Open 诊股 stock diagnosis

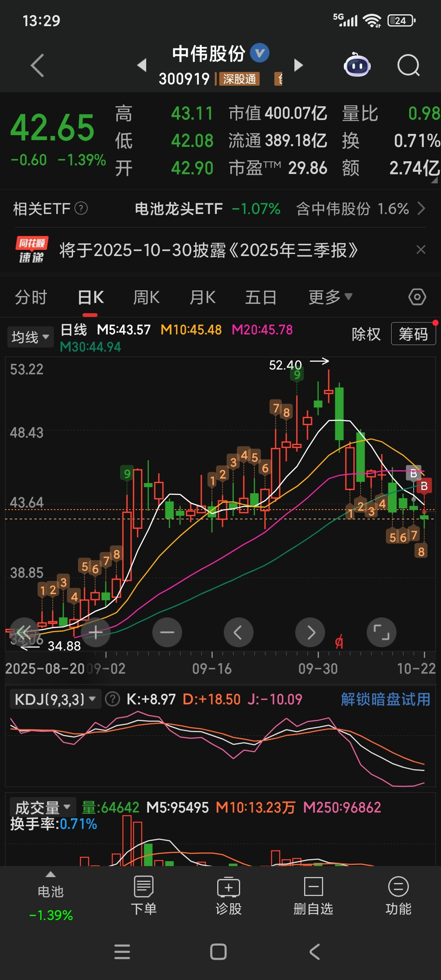[x=228, y=897]
